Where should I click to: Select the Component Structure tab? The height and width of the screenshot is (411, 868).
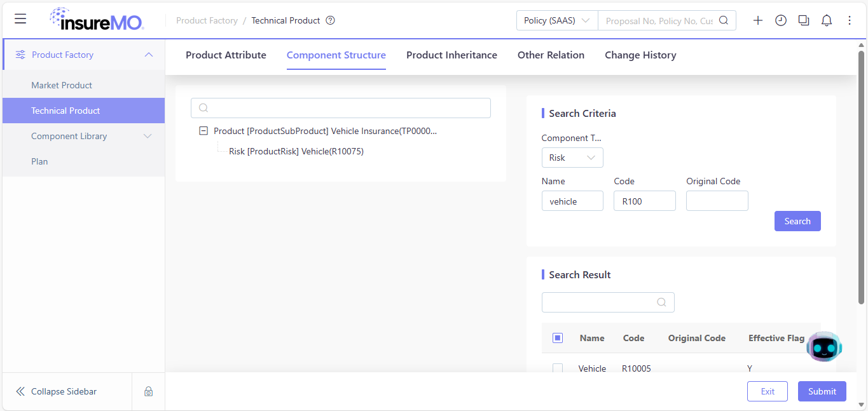pyautogui.click(x=336, y=55)
